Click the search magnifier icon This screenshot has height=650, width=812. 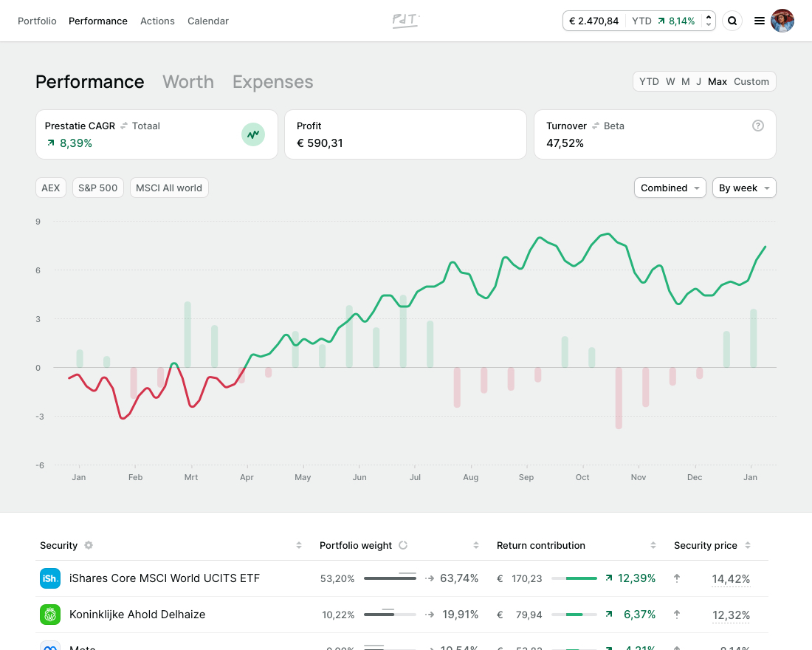pos(732,21)
